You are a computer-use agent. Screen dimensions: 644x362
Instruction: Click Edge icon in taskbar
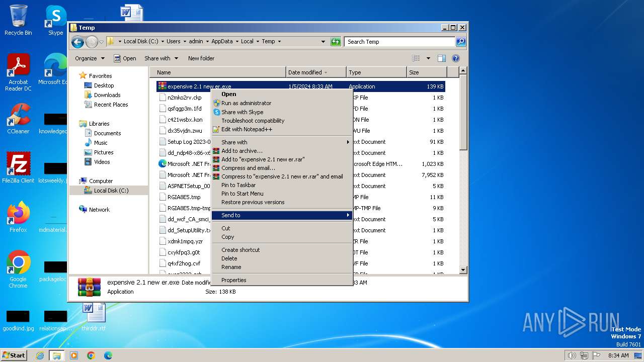click(108, 355)
